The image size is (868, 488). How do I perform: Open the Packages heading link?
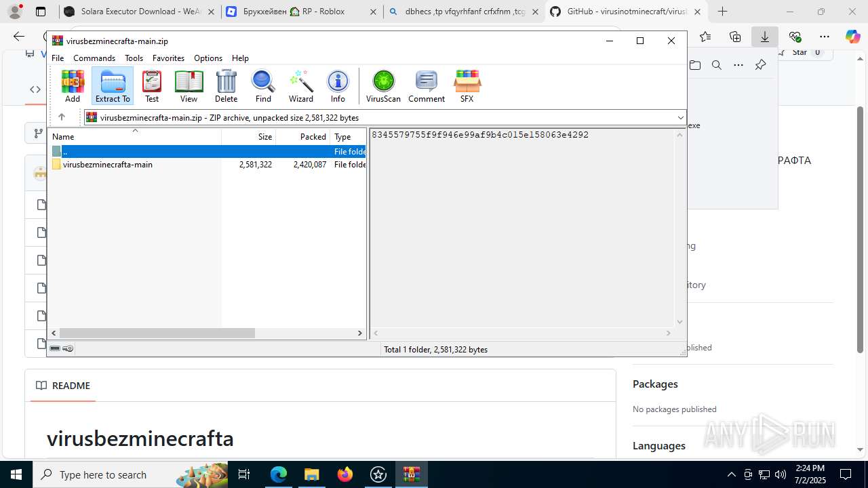[x=655, y=384]
